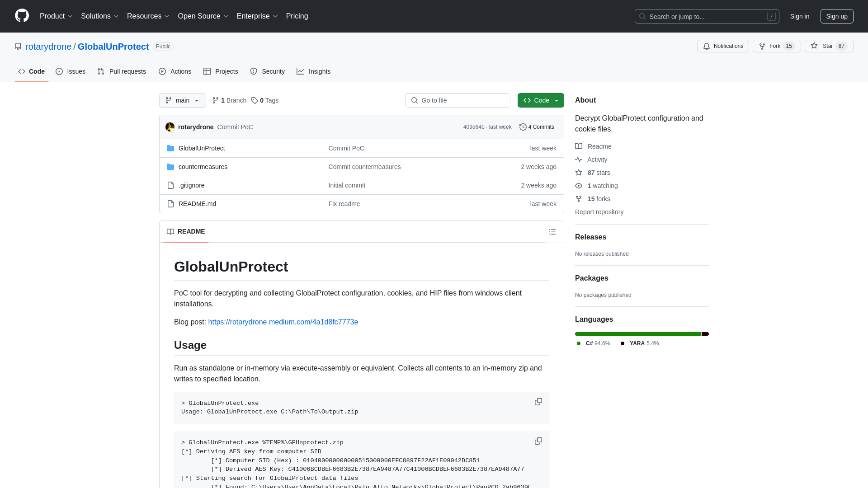Open the README outline icon
The width and height of the screenshot is (868, 488).
click(552, 232)
